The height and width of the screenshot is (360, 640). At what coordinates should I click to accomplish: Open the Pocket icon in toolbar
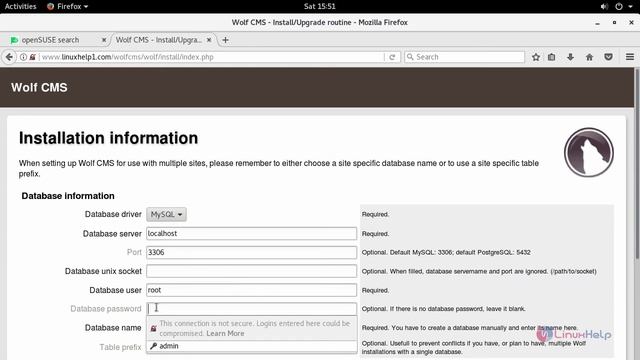point(608,57)
